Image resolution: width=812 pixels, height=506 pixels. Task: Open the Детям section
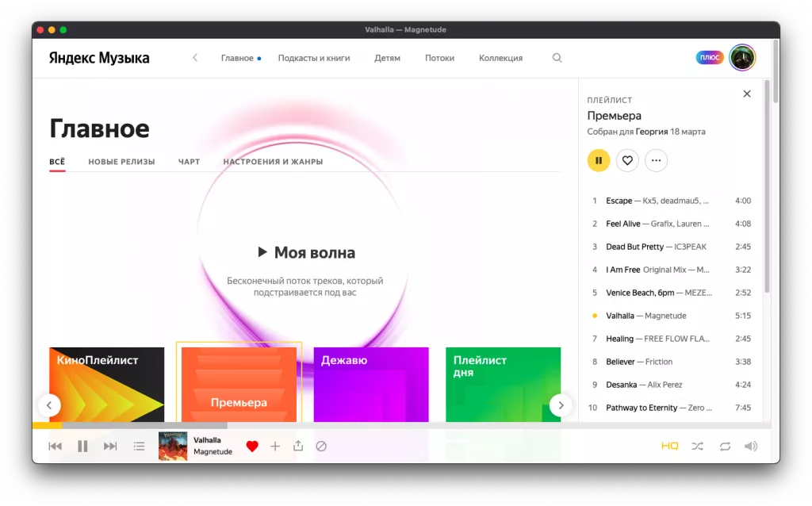(x=387, y=58)
